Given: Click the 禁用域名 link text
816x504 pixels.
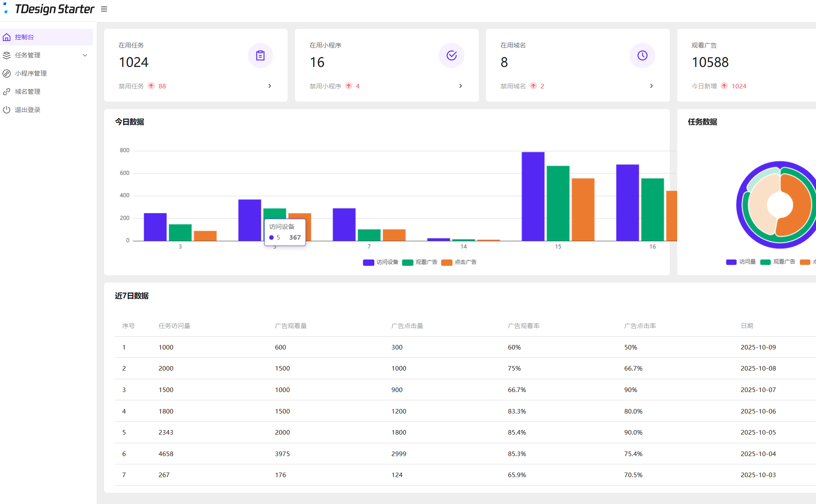Looking at the screenshot, I should (x=513, y=86).
